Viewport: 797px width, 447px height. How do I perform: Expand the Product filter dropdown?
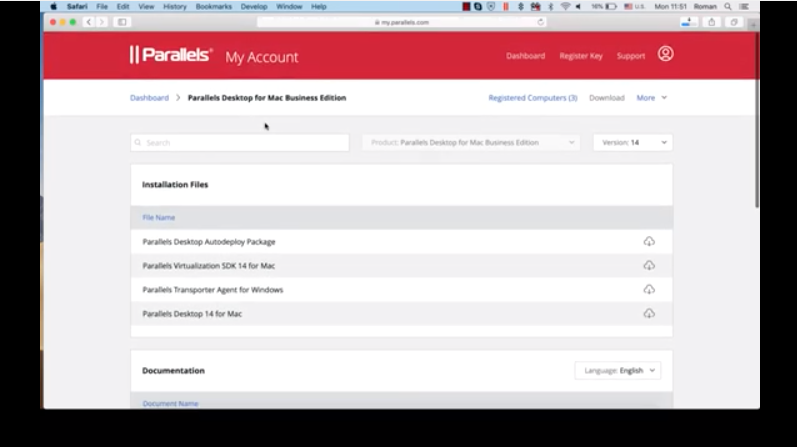[471, 142]
